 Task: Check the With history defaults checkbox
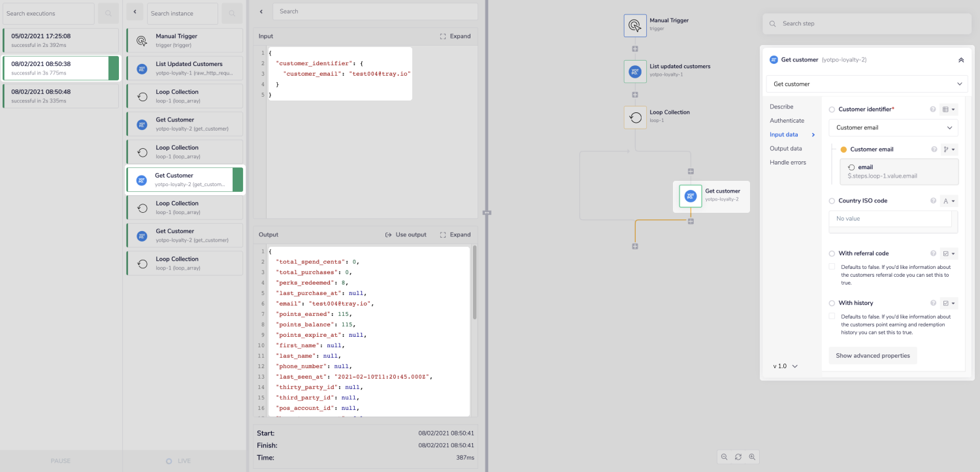coord(831,316)
